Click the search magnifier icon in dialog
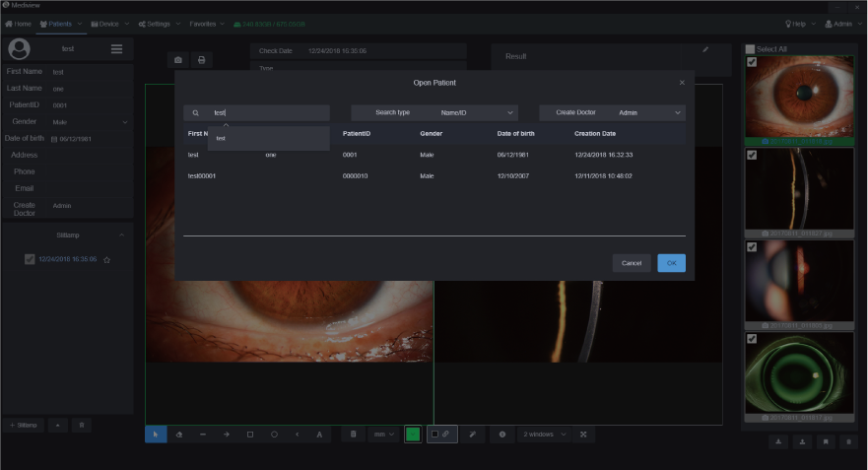This screenshot has width=868, height=470. [195, 113]
